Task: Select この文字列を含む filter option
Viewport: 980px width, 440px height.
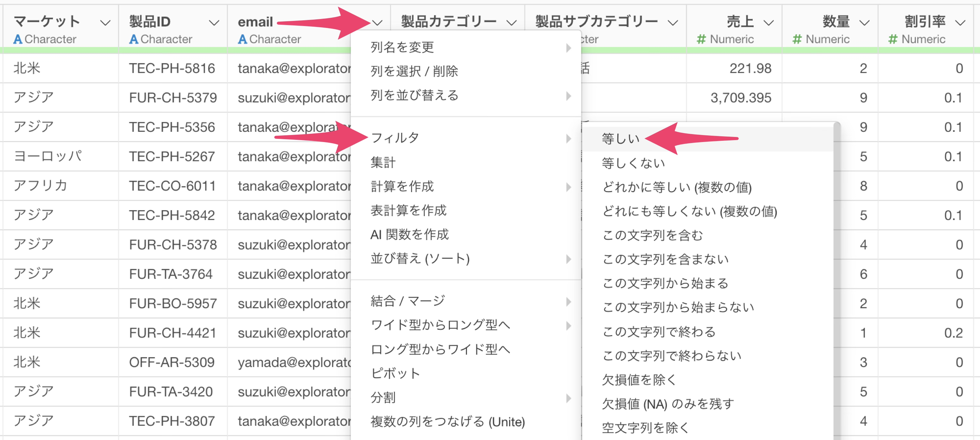Action: 653,235
